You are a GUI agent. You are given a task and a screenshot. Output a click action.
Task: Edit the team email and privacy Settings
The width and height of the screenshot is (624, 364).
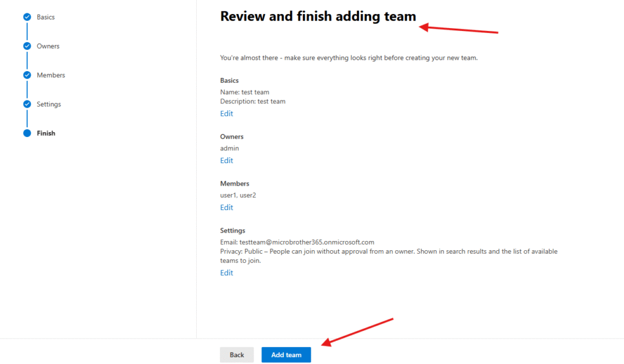pyautogui.click(x=226, y=273)
